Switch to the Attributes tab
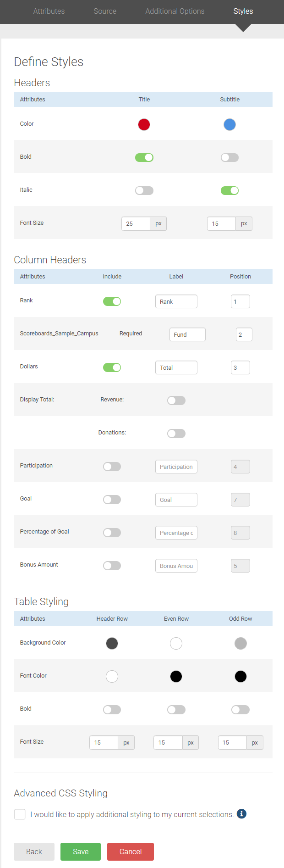 [49, 11]
